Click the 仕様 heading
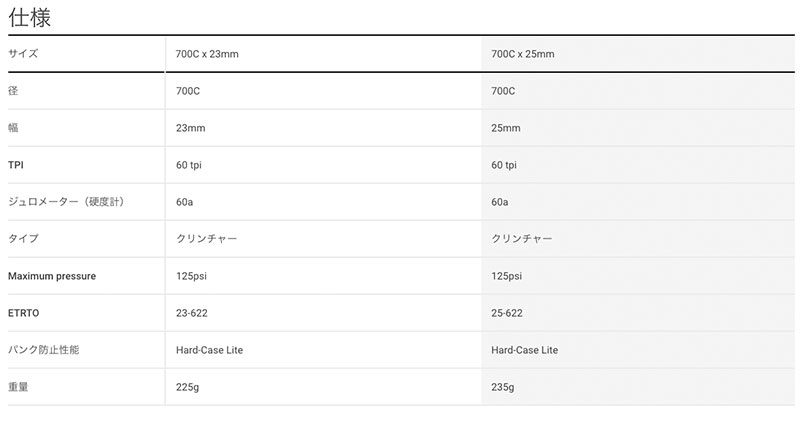Screen dimensions: 800x432 (30, 17)
